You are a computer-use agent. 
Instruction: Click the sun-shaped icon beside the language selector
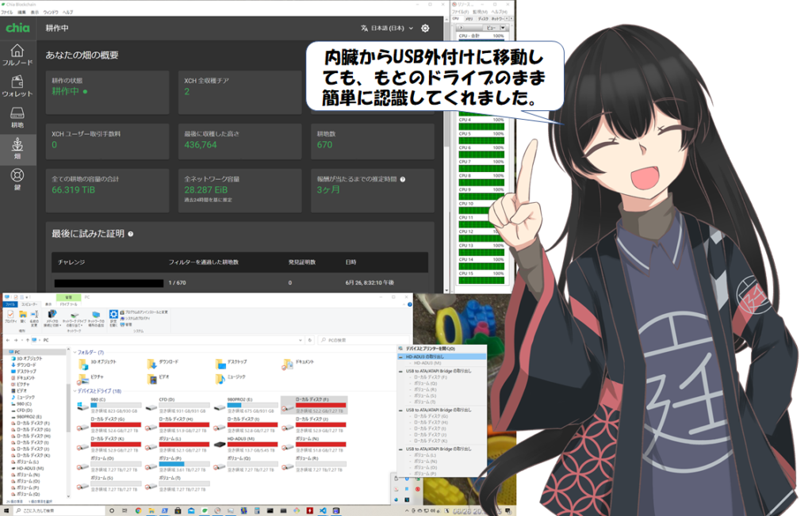coord(425,28)
